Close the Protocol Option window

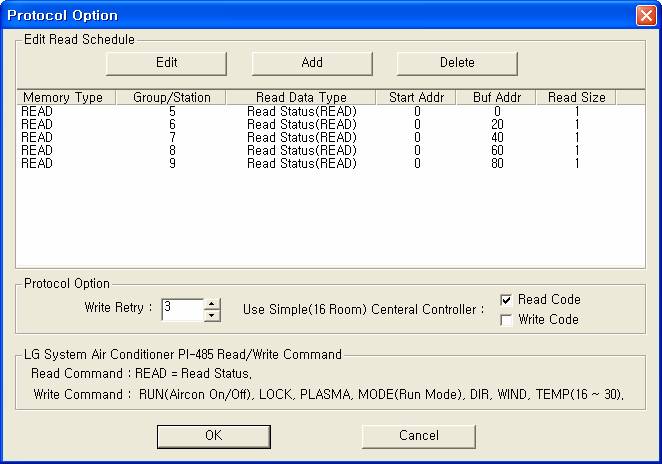point(645,15)
